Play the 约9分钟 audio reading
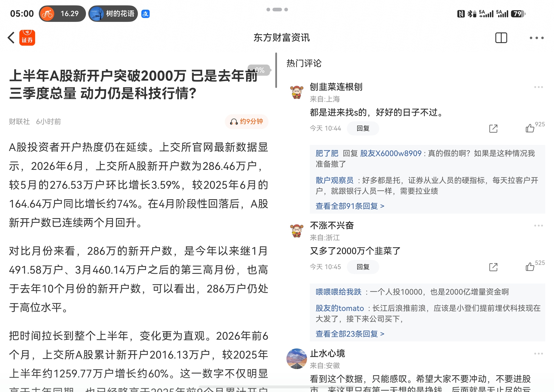Viewport: 554px width, 392px height. 246,121
